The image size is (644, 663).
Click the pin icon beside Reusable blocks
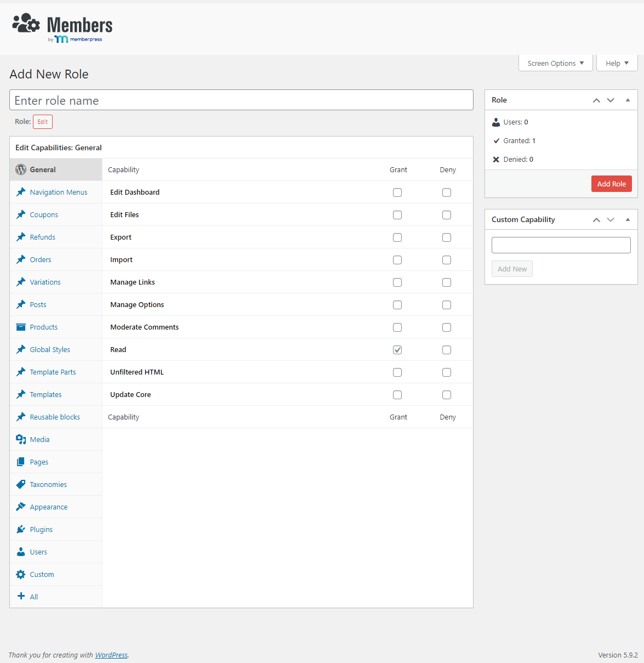(x=21, y=417)
